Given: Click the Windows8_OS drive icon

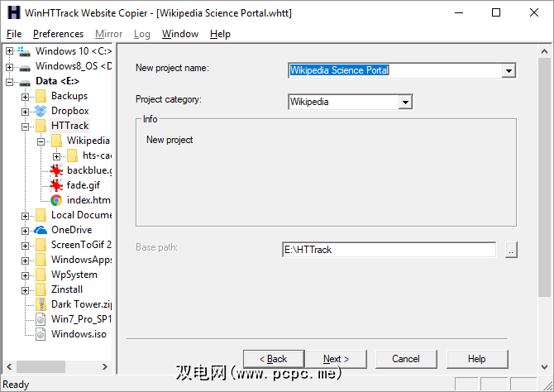Looking at the screenshot, I should [x=25, y=67].
